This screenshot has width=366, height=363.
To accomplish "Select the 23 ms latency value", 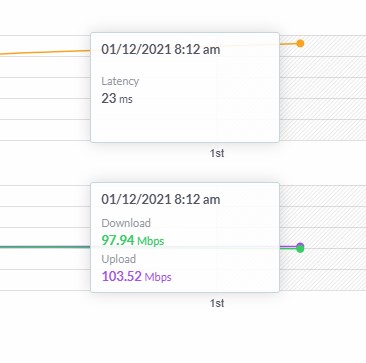I will tap(117, 99).
